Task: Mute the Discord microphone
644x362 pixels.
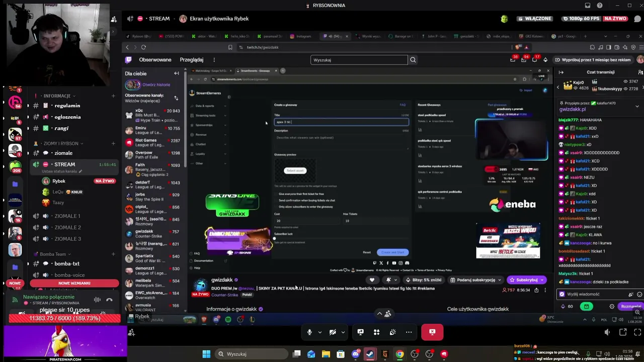Action: 309,332
